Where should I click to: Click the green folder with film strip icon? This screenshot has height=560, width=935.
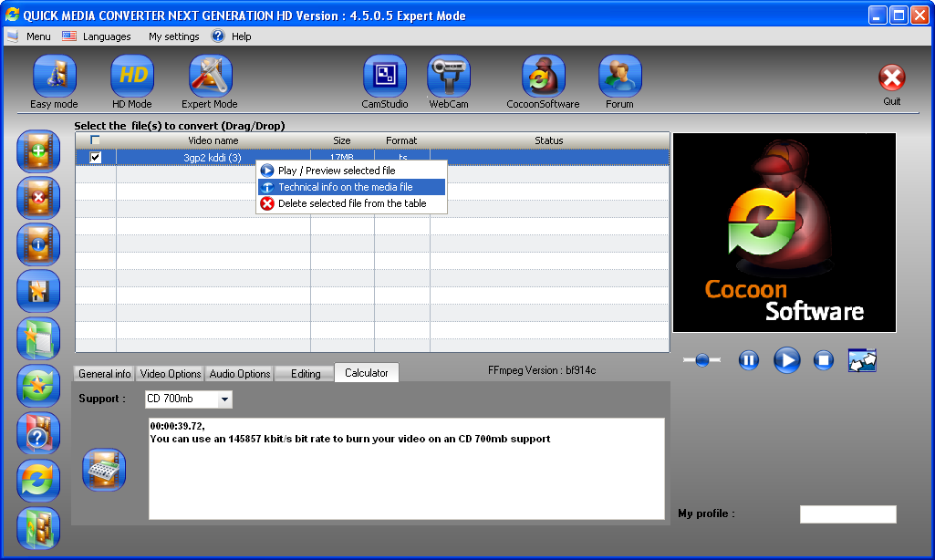pos(38,528)
